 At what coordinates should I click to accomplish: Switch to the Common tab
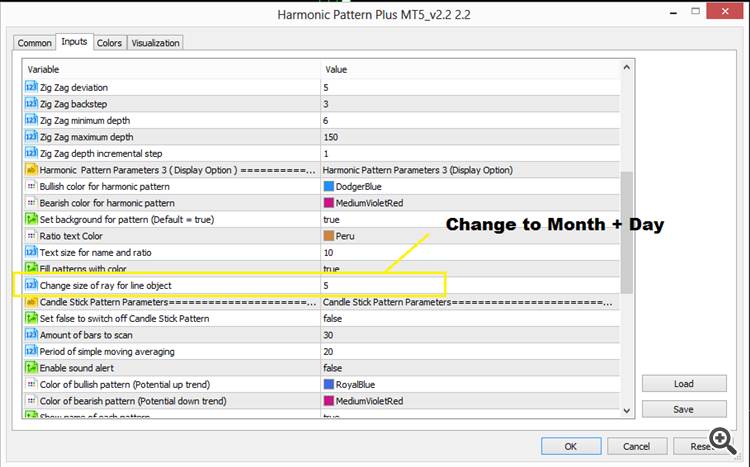(34, 43)
